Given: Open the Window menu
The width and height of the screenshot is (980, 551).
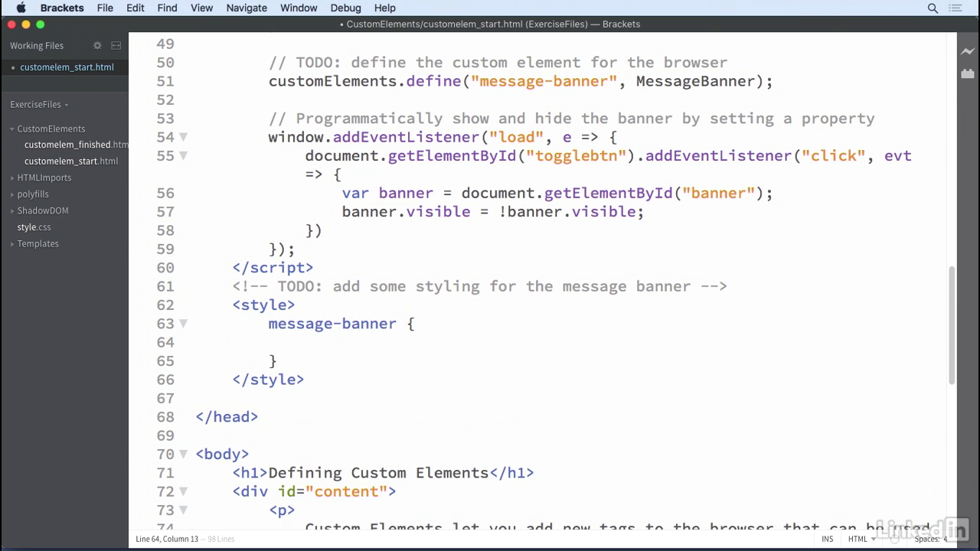Looking at the screenshot, I should tap(299, 8).
